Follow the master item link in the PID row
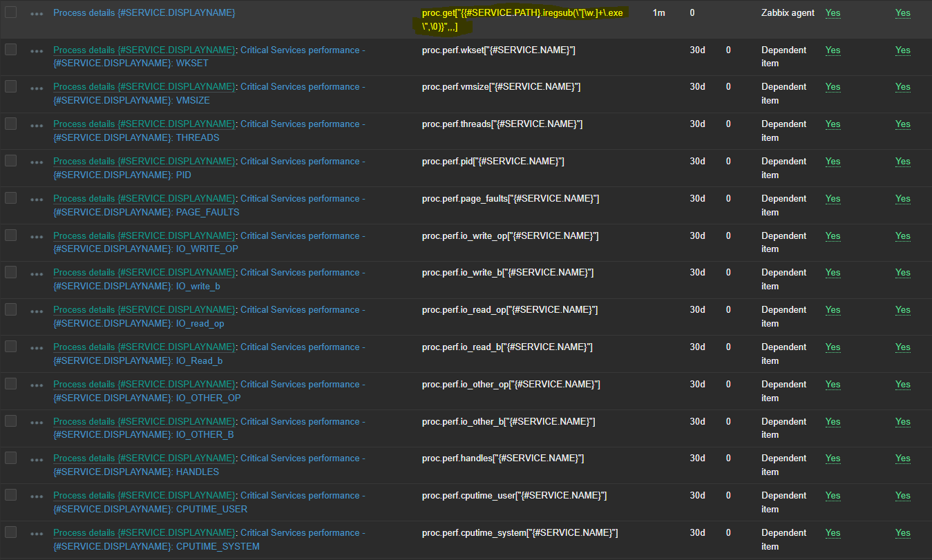932x560 pixels. click(144, 162)
